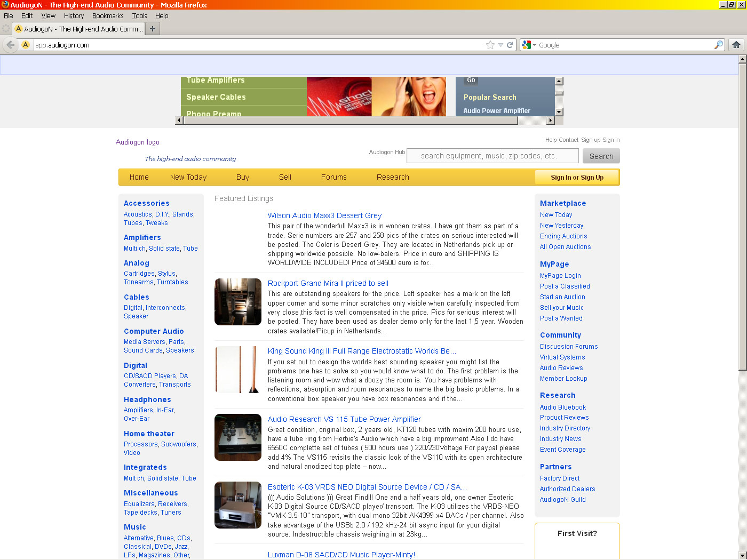Image resolution: width=747 pixels, height=560 pixels.
Task: Open the Bookmarks menu
Action: click(108, 16)
